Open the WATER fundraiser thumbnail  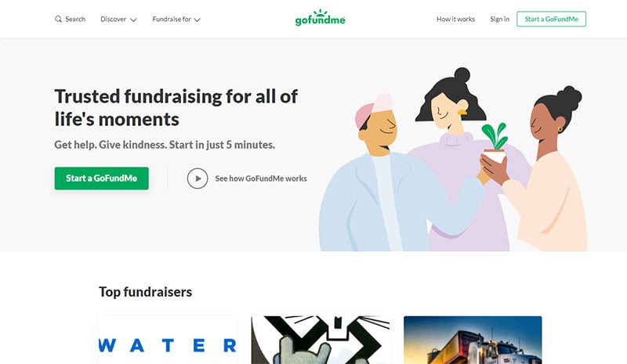(x=168, y=340)
